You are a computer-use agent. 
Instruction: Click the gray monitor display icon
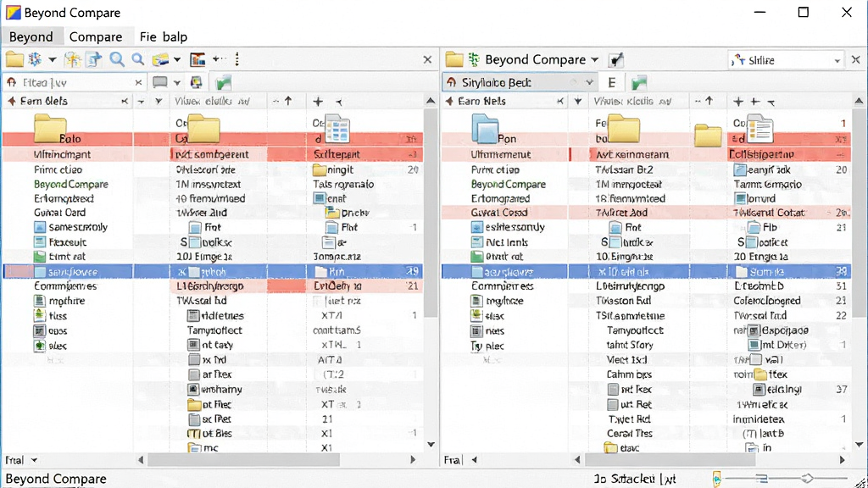tap(160, 82)
